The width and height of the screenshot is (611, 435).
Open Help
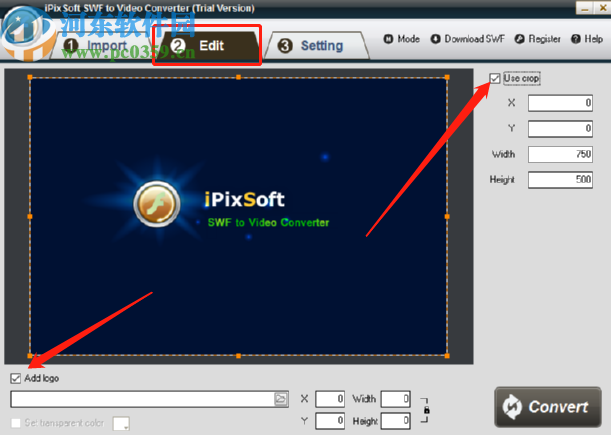[x=587, y=39]
